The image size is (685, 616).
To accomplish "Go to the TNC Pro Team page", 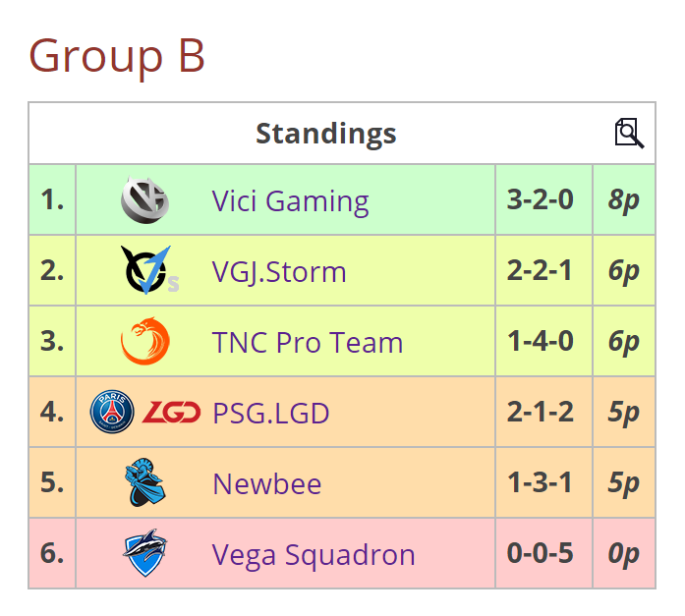I will [308, 342].
